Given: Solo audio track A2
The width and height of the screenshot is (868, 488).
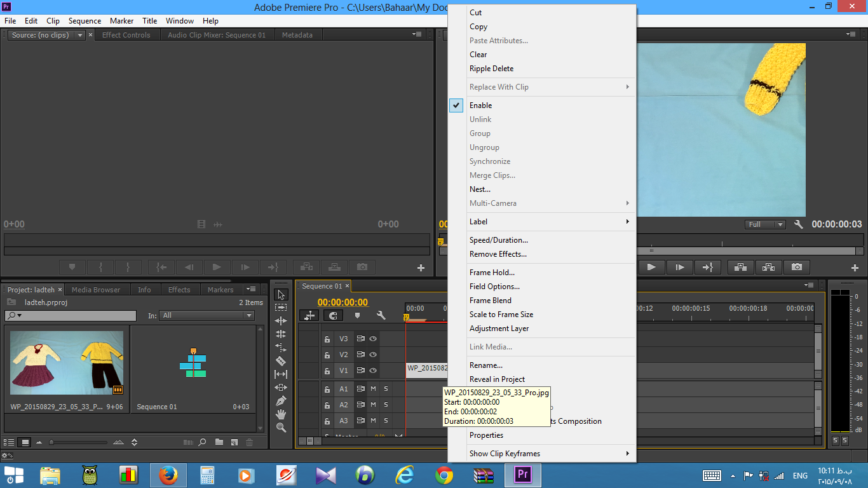Looking at the screenshot, I should click(x=386, y=405).
